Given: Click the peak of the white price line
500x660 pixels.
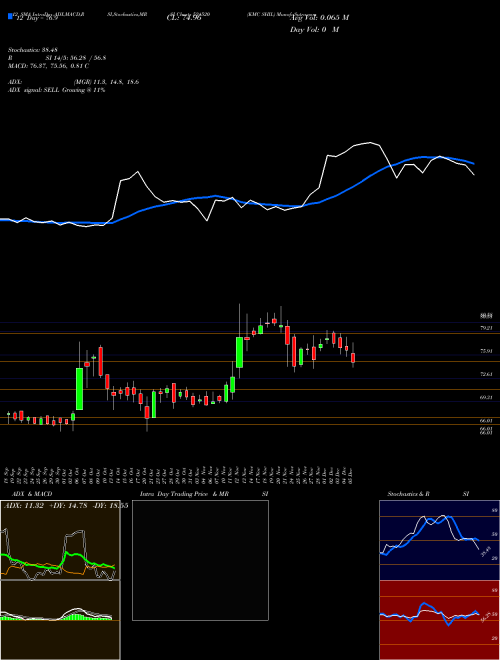Looking at the screenshot, I should (x=371, y=143).
